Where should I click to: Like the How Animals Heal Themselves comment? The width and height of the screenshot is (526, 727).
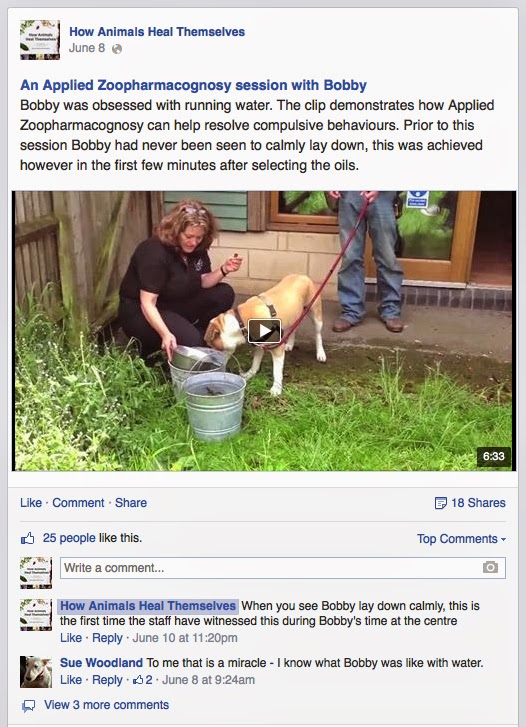[71, 638]
